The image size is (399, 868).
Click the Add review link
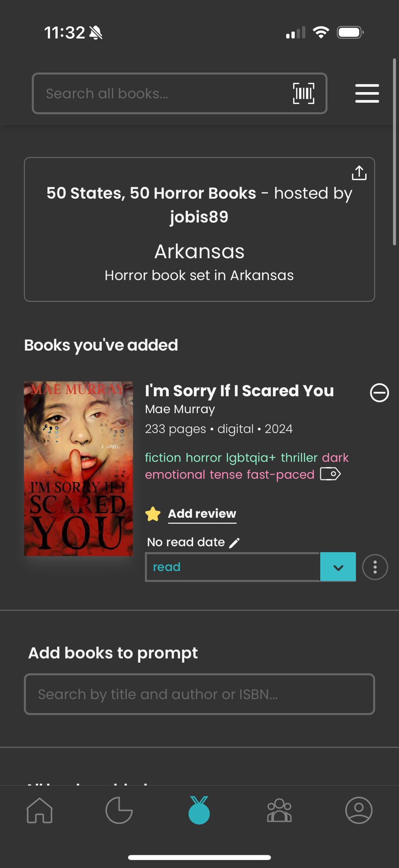(x=202, y=514)
